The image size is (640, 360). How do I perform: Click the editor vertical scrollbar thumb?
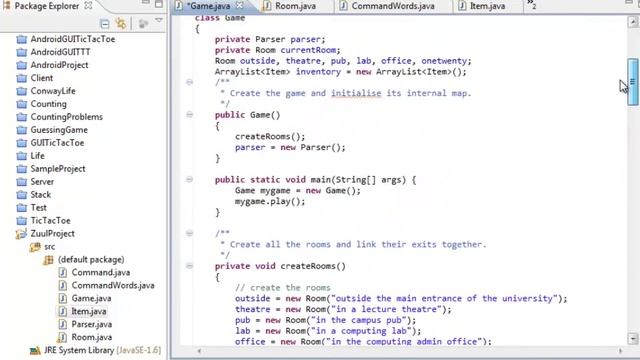(x=633, y=82)
